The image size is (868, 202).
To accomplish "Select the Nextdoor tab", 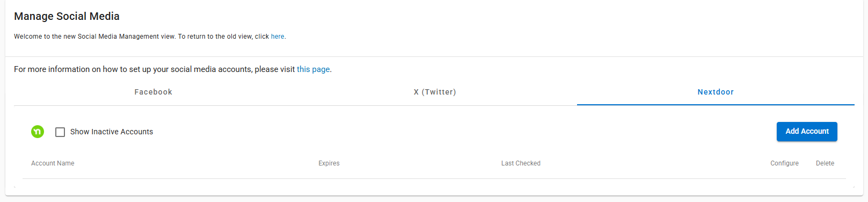I will [716, 92].
